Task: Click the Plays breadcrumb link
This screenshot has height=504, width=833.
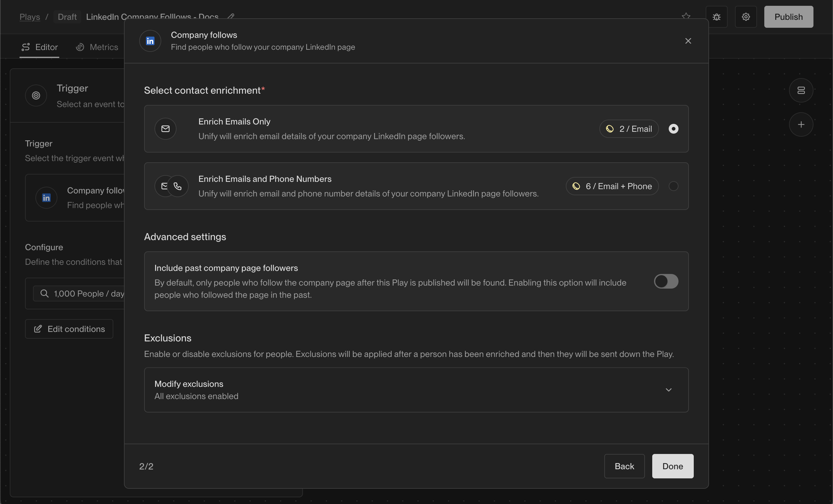Action: click(x=30, y=17)
